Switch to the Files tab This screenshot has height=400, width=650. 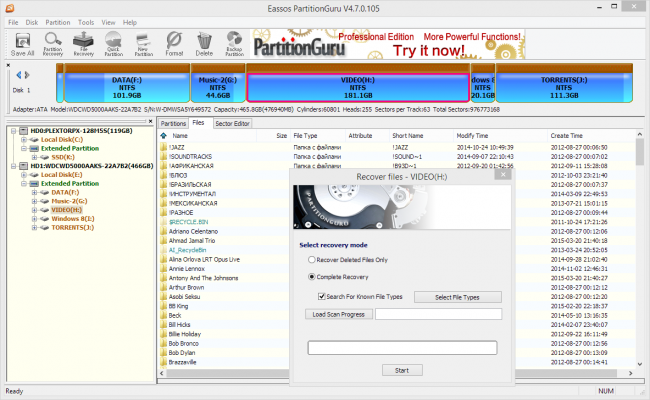click(x=199, y=123)
